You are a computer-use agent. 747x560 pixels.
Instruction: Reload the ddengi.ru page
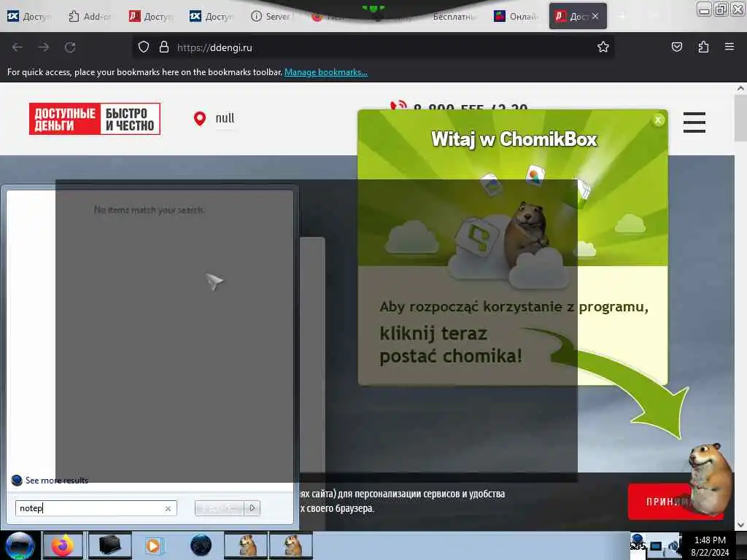(70, 47)
